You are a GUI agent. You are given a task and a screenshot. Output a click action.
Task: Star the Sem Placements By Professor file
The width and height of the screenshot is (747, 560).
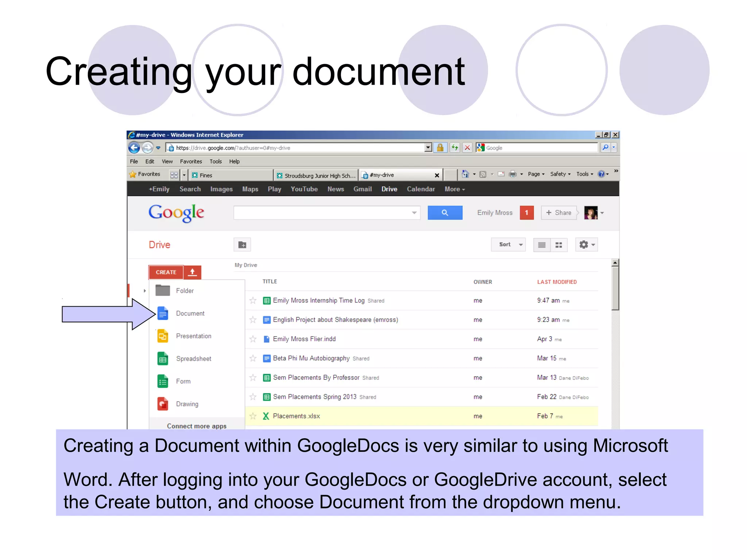[253, 378]
